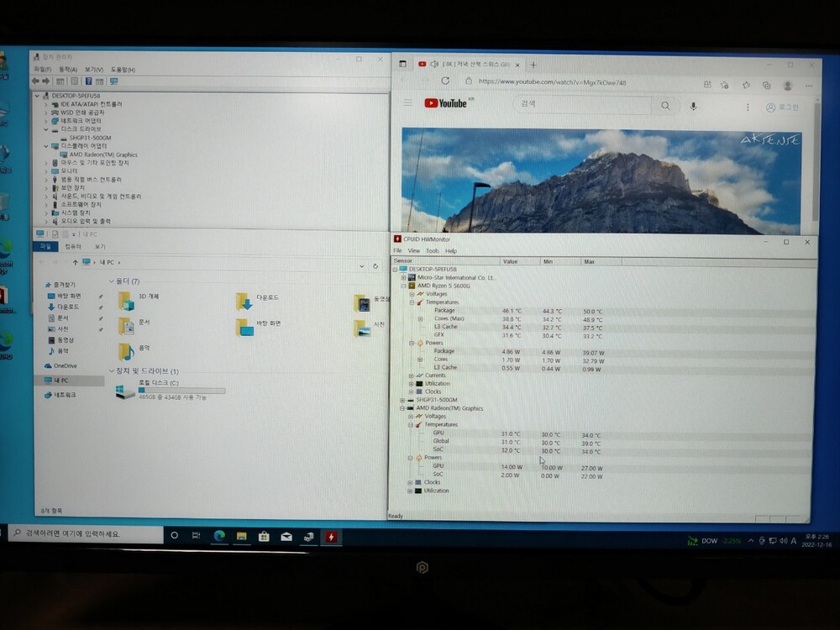The height and width of the screenshot is (630, 840).
Task: Open the YouTube hamburger guide menu
Action: click(x=407, y=102)
